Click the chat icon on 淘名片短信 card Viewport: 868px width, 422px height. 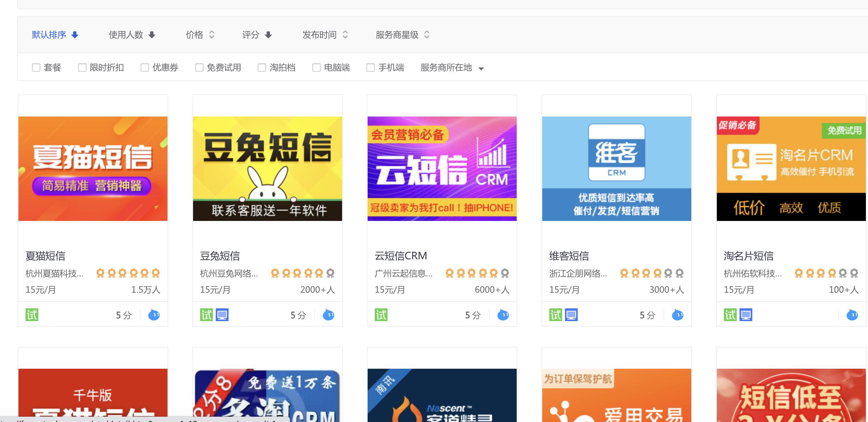click(x=853, y=315)
